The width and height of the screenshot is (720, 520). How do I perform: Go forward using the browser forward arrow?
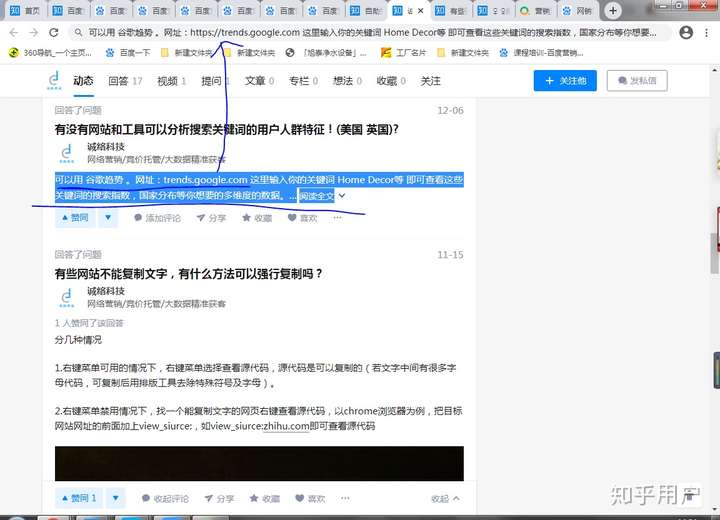pyautogui.click(x=34, y=33)
